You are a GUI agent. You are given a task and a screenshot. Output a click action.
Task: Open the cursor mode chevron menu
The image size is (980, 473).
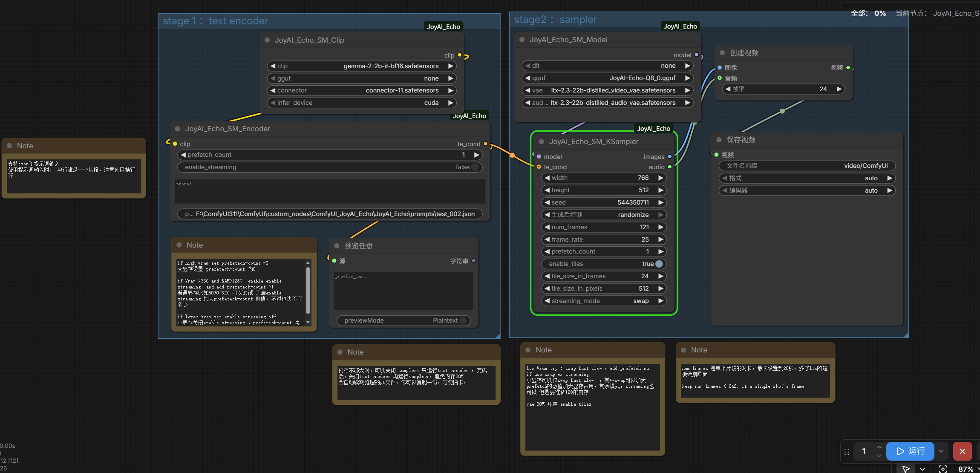coord(922,469)
